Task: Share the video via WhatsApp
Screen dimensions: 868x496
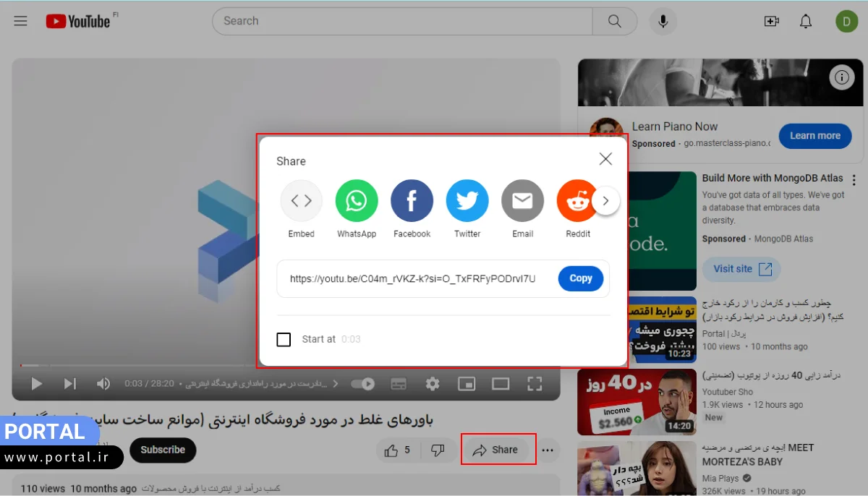Action: (356, 200)
